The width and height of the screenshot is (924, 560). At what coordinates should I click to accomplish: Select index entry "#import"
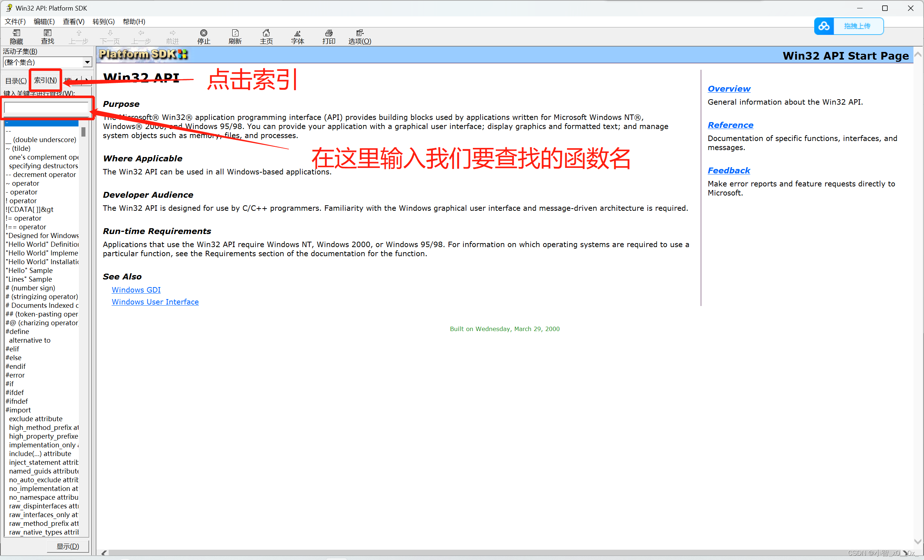click(18, 410)
